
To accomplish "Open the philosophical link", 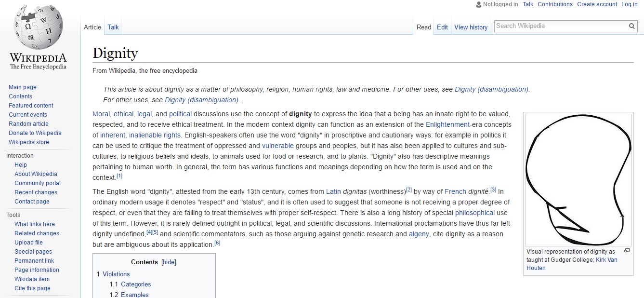I will [x=475, y=213].
